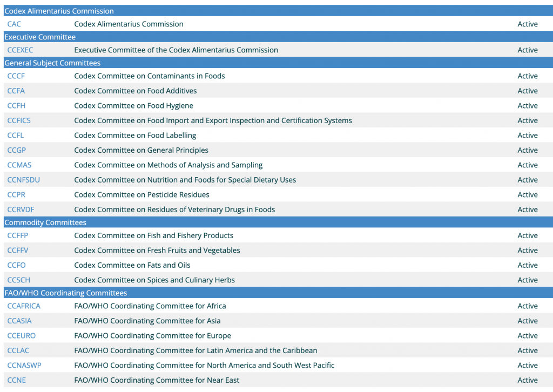Click 'Codex Committee on Pesticide Residues' name

tap(142, 194)
